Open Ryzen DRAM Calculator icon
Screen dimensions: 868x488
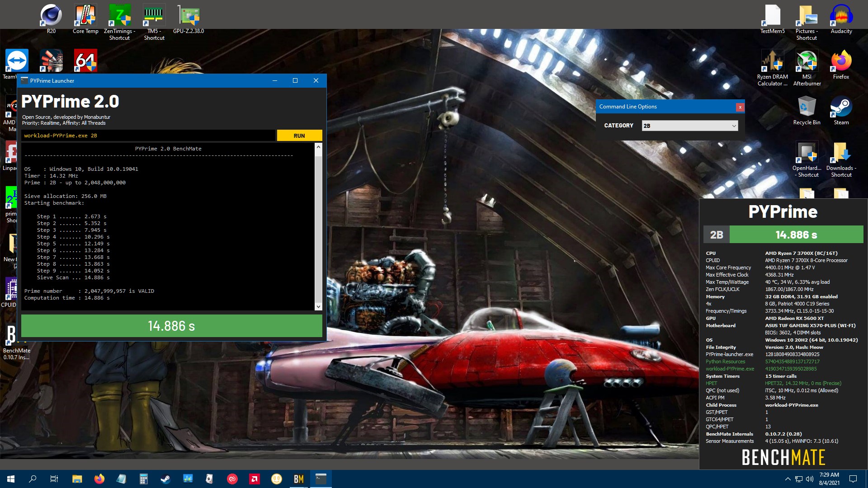click(x=773, y=68)
